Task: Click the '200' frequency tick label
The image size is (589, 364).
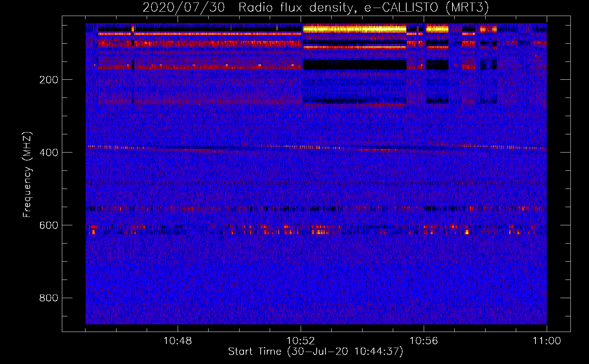Action: [49, 80]
